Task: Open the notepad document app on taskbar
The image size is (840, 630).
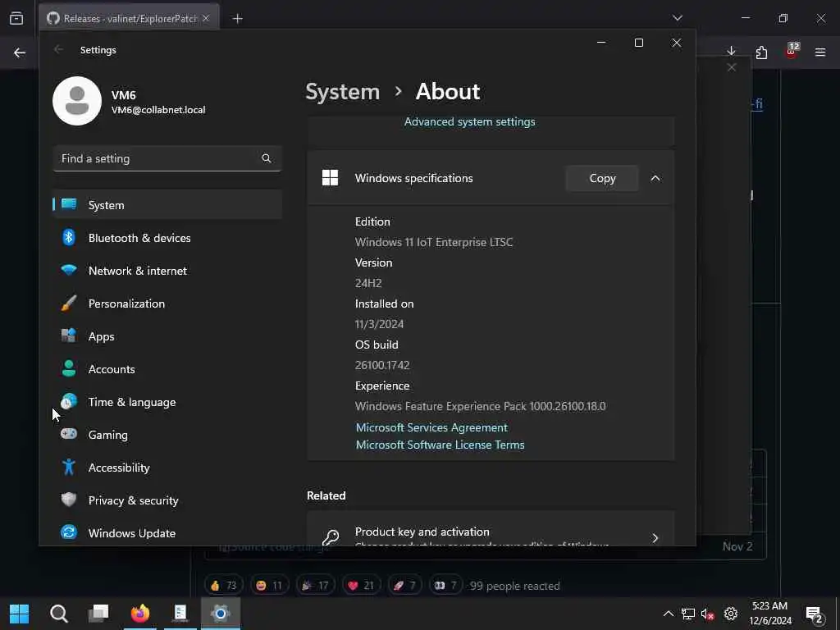Action: coord(180,613)
